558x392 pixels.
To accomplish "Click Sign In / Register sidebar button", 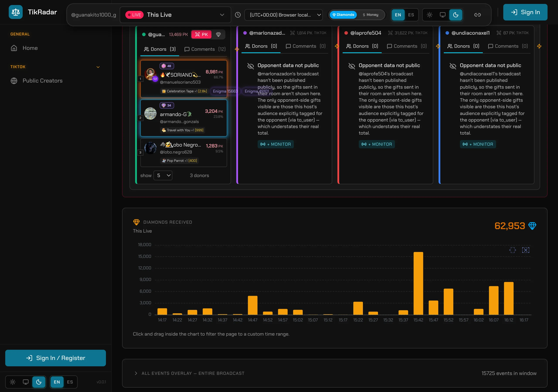I will click(x=55, y=358).
